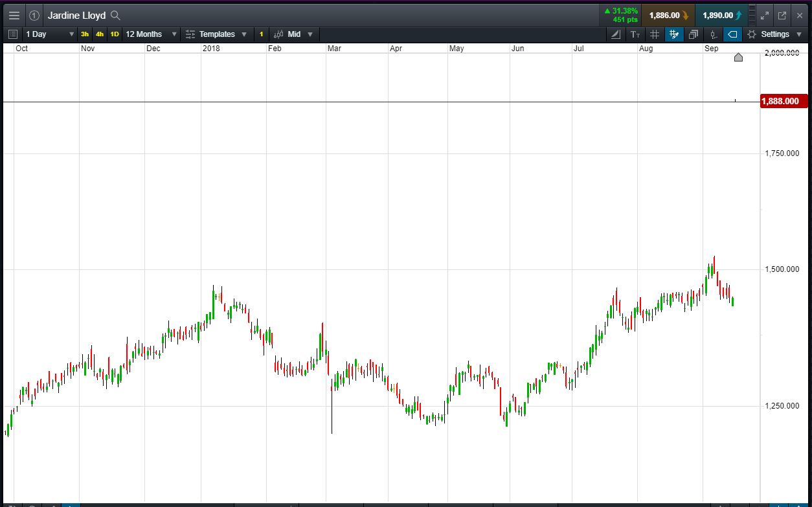The height and width of the screenshot is (507, 812).
Task: Select the text annotation tool
Action: 635,34
